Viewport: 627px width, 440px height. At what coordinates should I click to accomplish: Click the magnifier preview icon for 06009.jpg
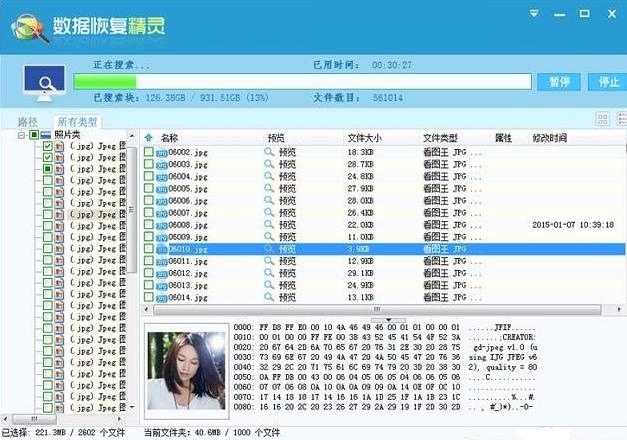pos(269,236)
